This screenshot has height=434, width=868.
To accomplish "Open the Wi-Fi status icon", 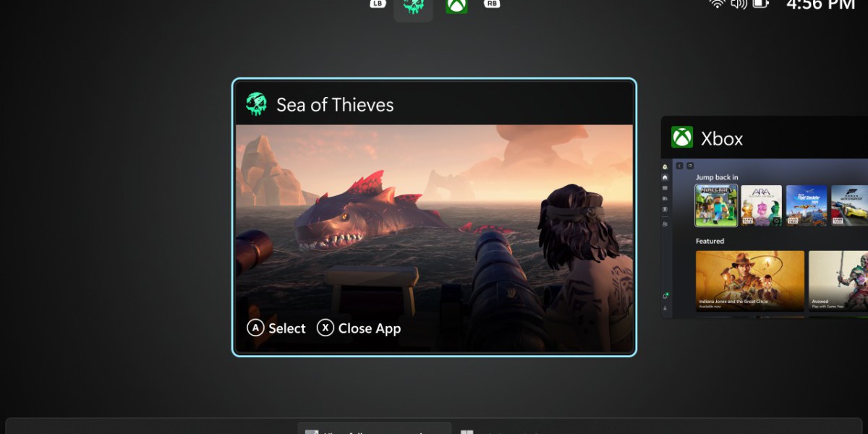I will [x=717, y=4].
